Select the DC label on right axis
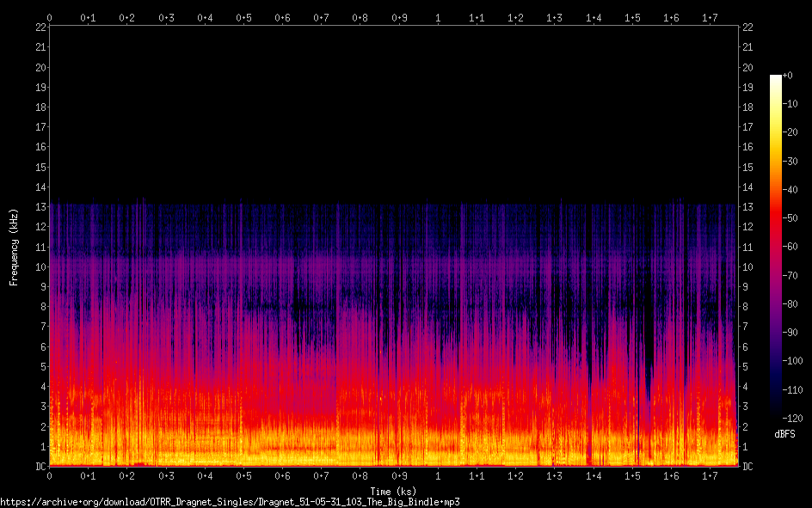 [x=747, y=467]
